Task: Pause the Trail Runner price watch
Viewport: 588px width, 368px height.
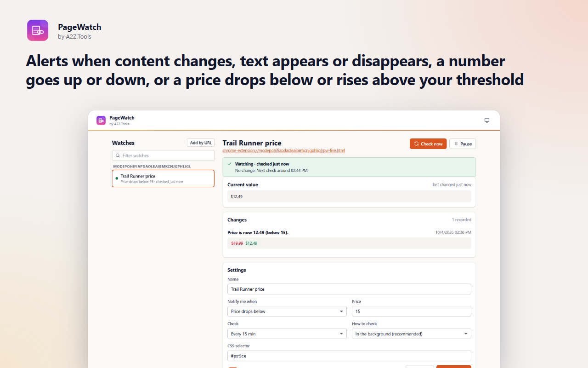Action: point(463,144)
